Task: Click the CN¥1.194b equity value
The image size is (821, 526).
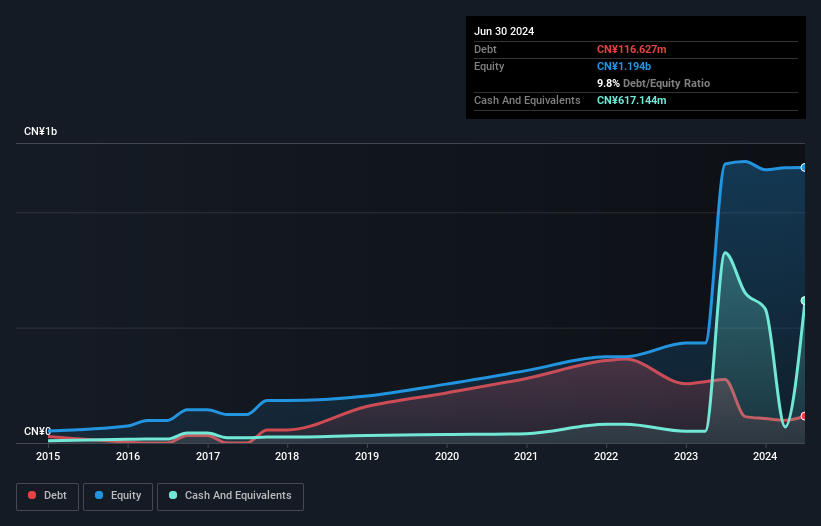Action: 624,66
